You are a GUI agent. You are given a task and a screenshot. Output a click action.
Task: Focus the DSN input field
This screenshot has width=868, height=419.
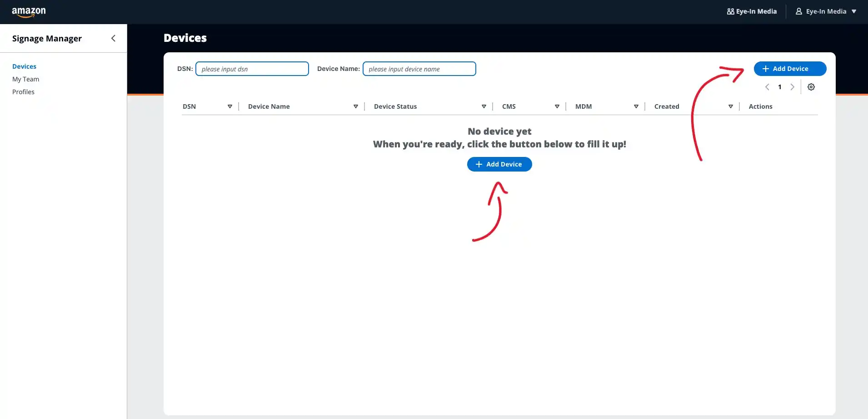[252, 69]
